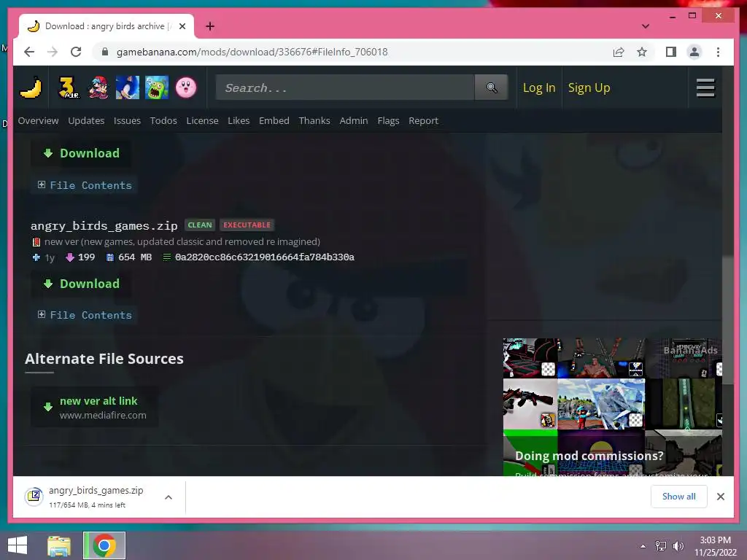This screenshot has width=747, height=560.
Task: Share this page icon in address bar
Action: (x=619, y=52)
